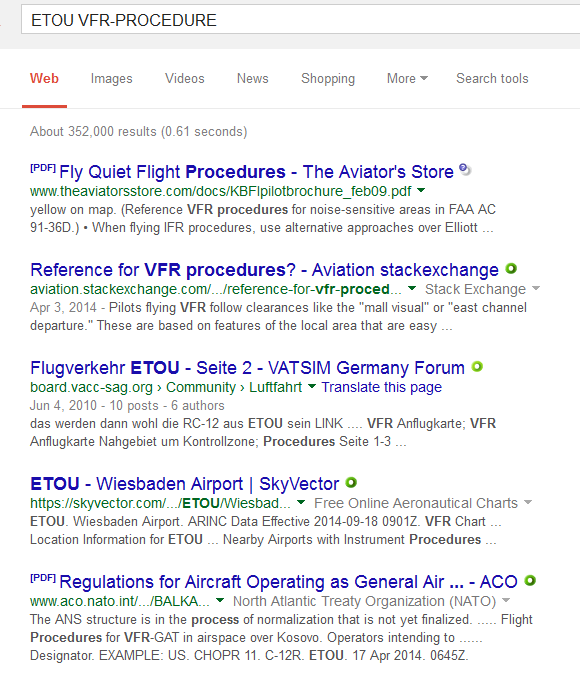Click green circle icon after SkyVector result title
This screenshot has width=580, height=682.
pos(351,482)
